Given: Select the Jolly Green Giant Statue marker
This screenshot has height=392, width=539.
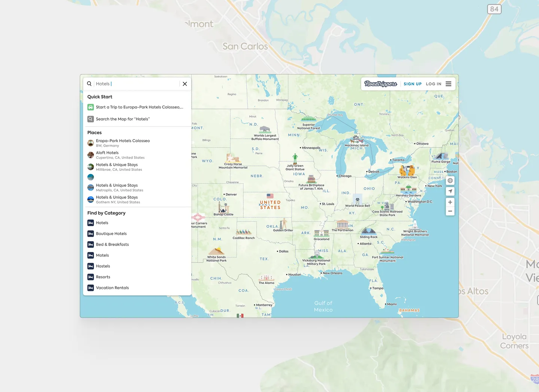Looking at the screenshot, I should point(295,162).
